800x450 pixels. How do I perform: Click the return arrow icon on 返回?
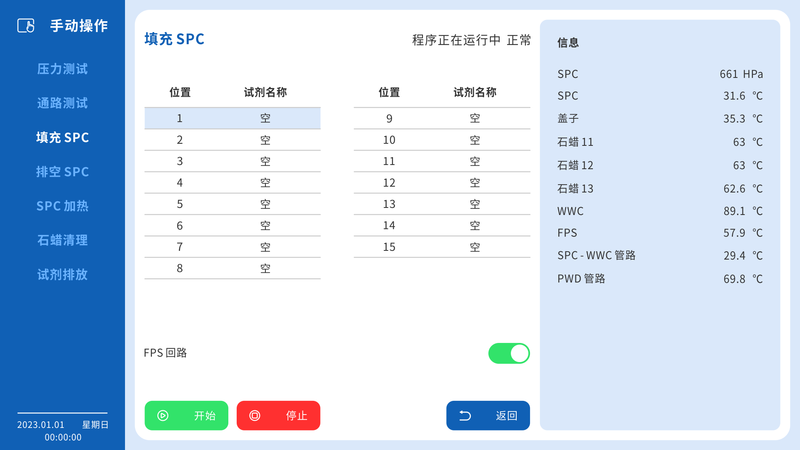(465, 416)
